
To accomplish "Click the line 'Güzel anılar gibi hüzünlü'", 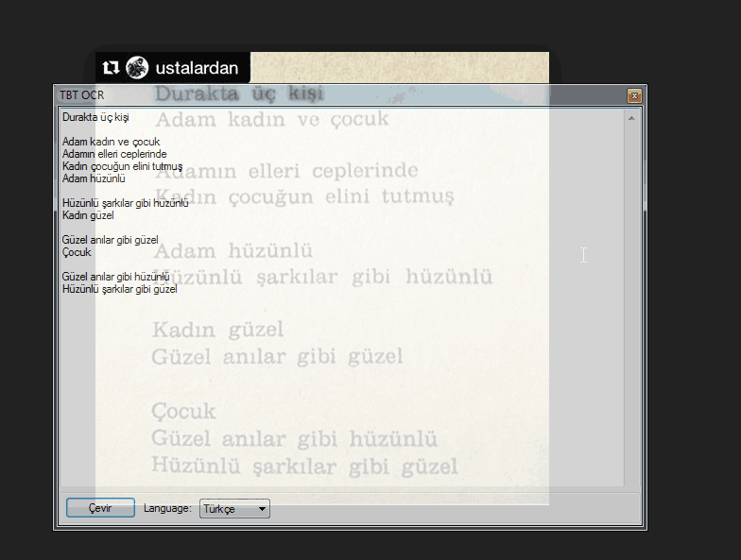I will (x=115, y=277).
